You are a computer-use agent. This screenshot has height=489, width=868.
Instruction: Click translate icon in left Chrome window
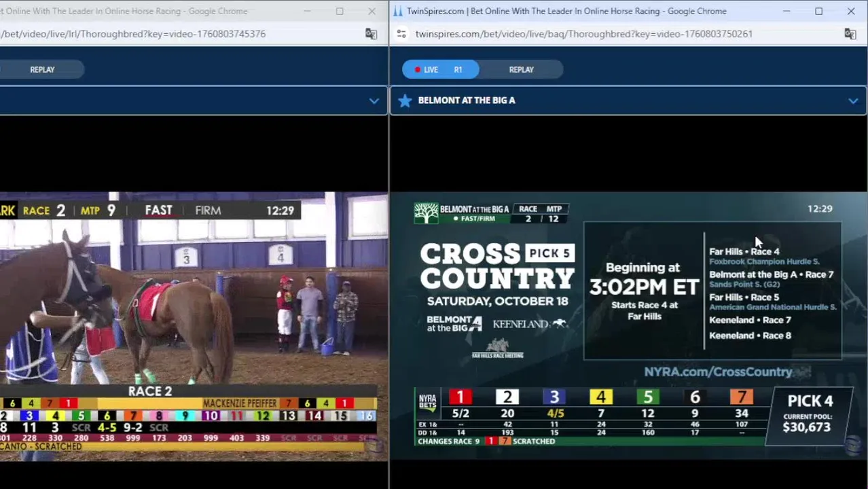[371, 33]
